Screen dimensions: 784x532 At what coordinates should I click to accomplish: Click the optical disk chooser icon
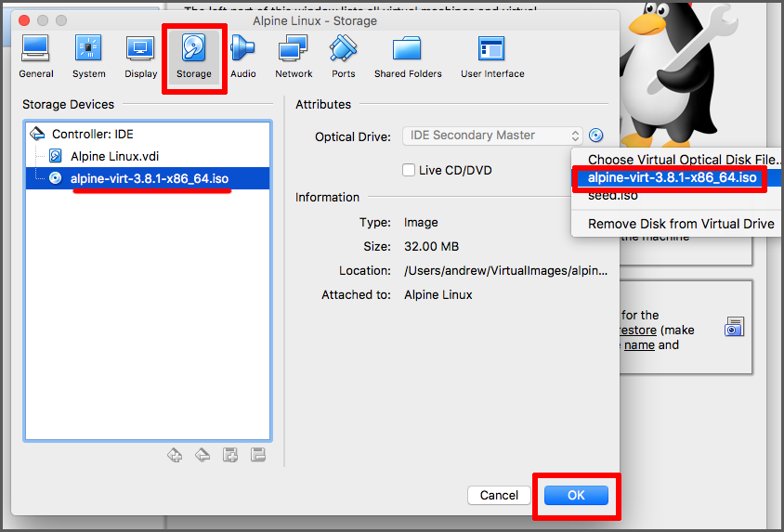click(595, 136)
